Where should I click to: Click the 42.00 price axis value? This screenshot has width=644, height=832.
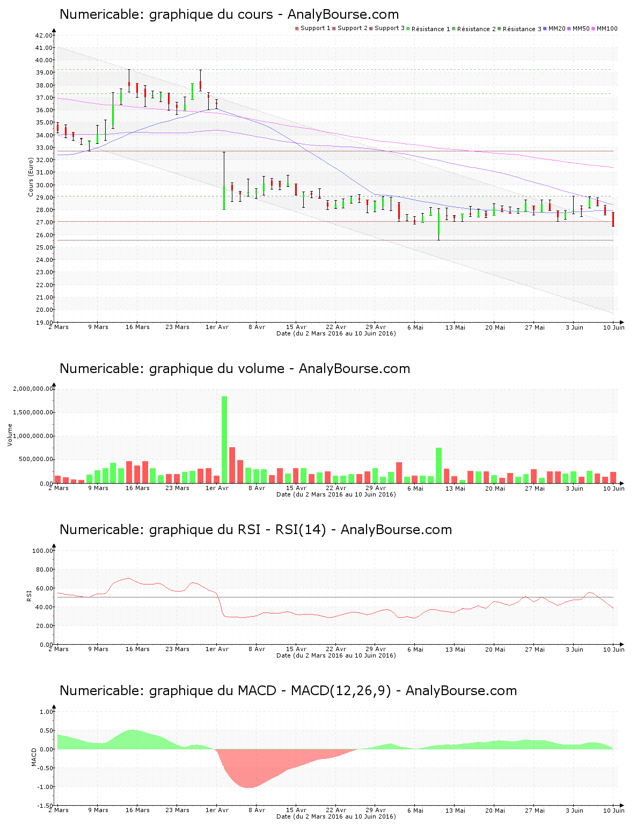(43, 35)
